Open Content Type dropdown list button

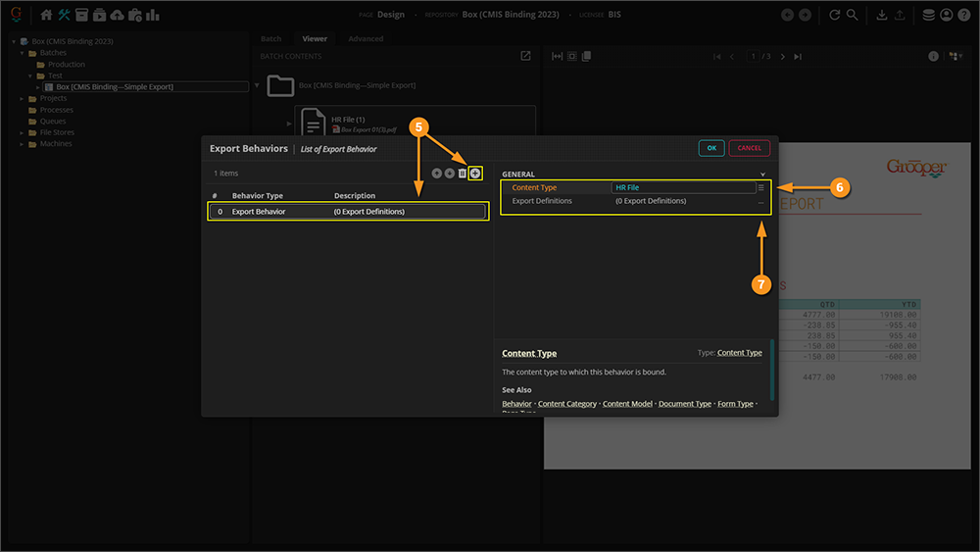coord(760,187)
